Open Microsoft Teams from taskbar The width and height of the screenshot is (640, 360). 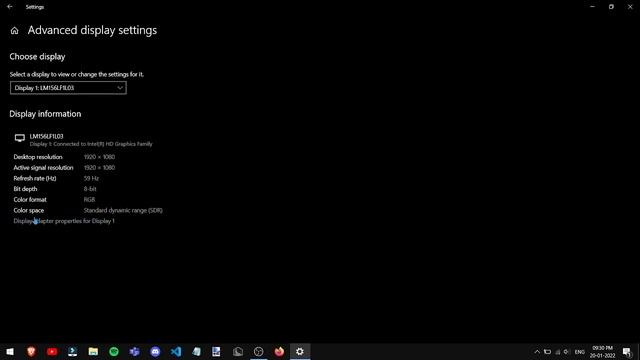134,351
